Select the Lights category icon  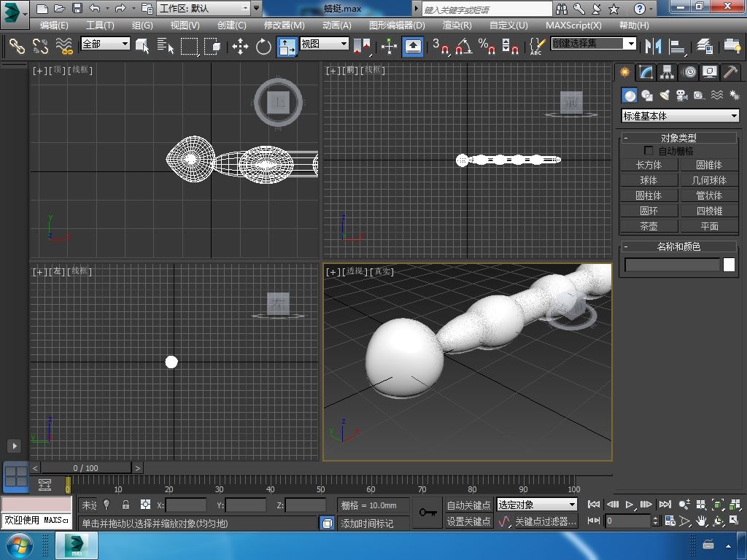664,96
